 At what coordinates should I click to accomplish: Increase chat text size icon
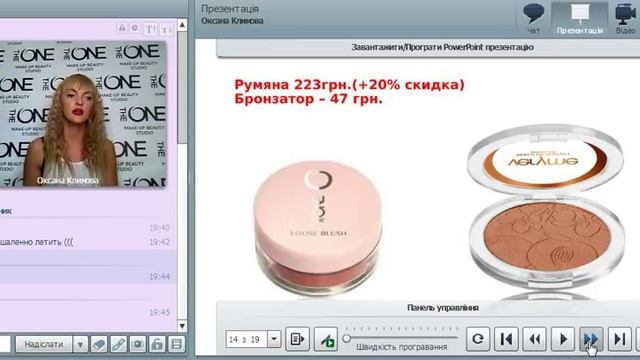[x=150, y=29]
